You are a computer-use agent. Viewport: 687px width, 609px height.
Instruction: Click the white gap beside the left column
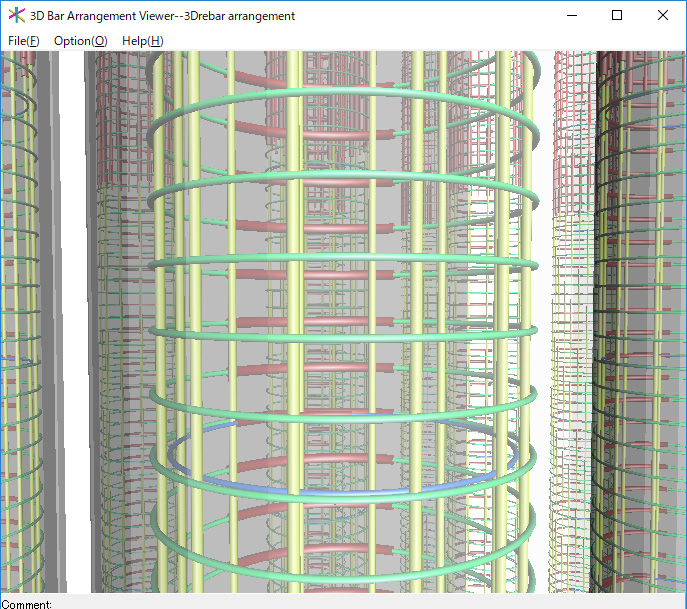tap(70, 300)
